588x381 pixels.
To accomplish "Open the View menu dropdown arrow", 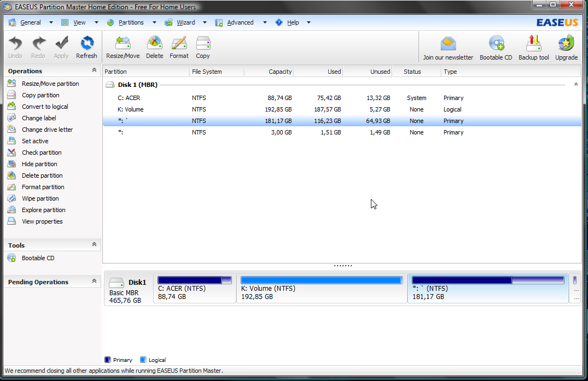I will click(96, 22).
